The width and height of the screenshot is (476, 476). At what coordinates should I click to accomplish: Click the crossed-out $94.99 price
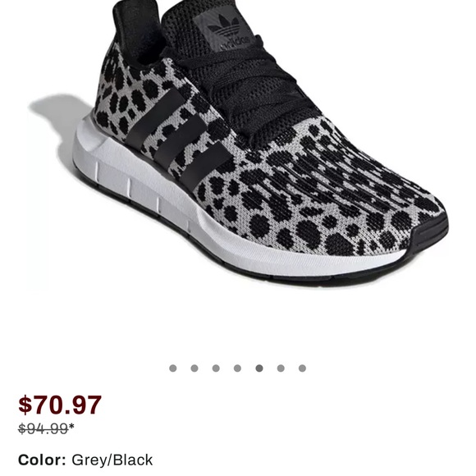click(43, 428)
